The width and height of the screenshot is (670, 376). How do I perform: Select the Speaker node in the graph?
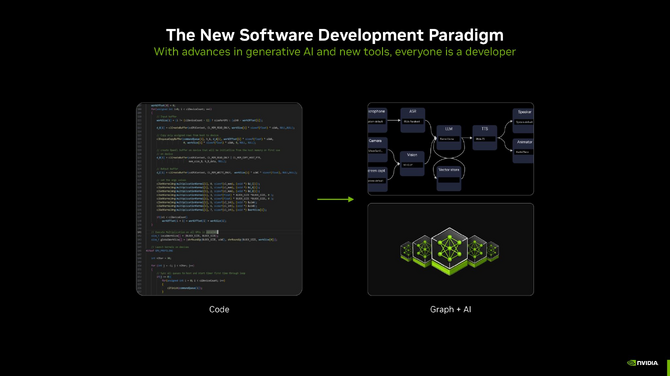(523, 120)
